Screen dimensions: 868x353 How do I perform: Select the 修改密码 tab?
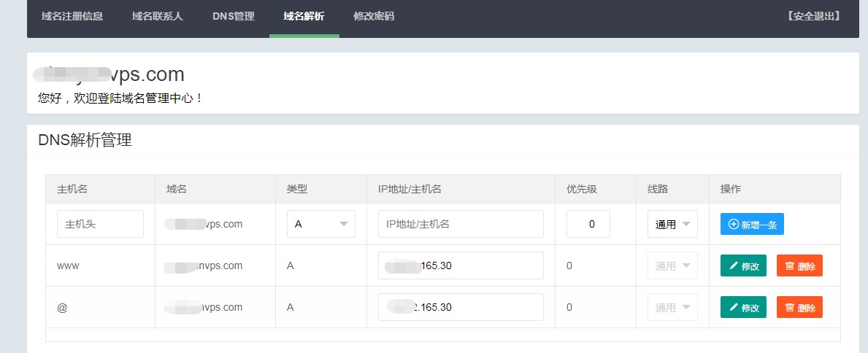pos(374,16)
